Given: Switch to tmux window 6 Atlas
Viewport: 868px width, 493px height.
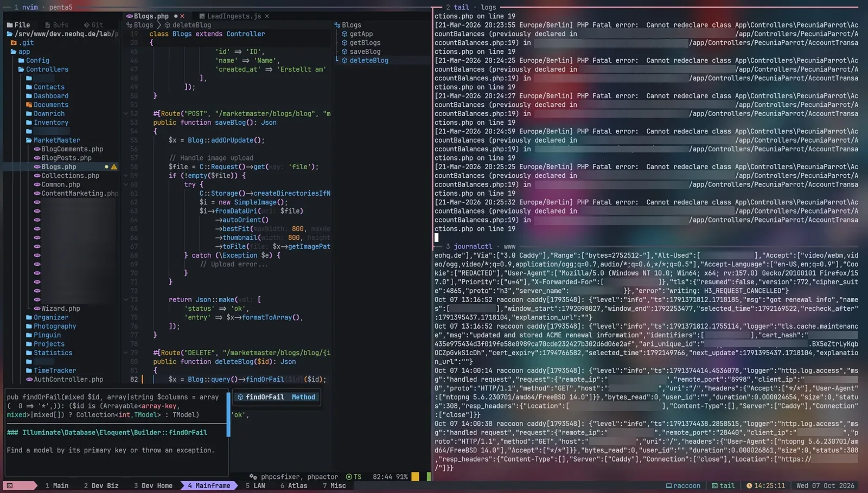Looking at the screenshot, I should pyautogui.click(x=293, y=486).
